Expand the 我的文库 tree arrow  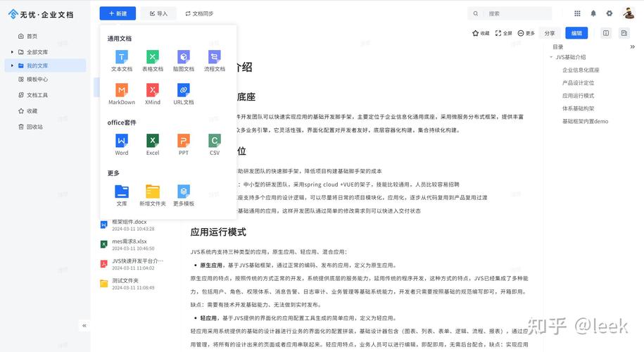click(x=12, y=65)
